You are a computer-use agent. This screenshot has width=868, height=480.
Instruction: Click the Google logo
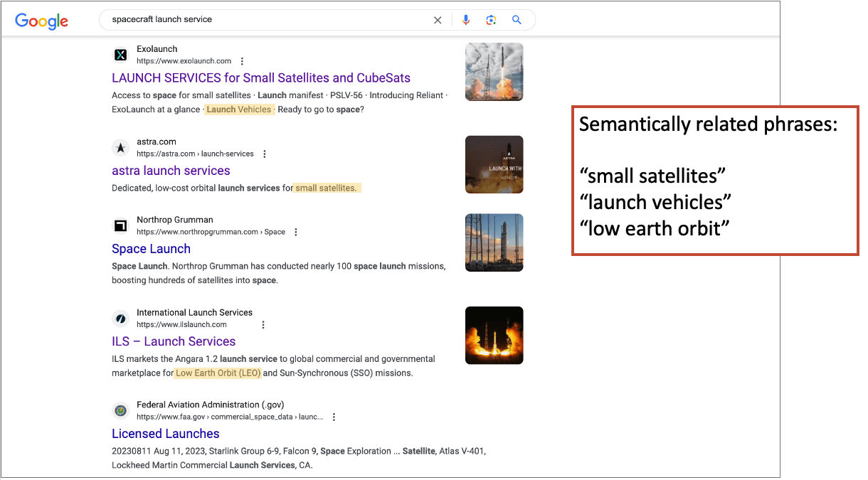[x=42, y=21]
